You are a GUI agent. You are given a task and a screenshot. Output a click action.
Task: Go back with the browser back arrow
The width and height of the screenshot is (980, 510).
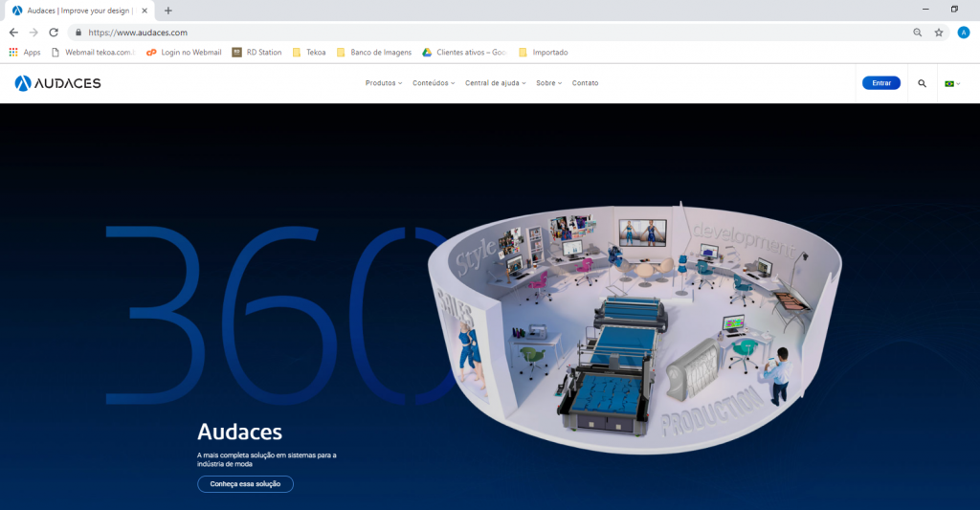point(13,33)
